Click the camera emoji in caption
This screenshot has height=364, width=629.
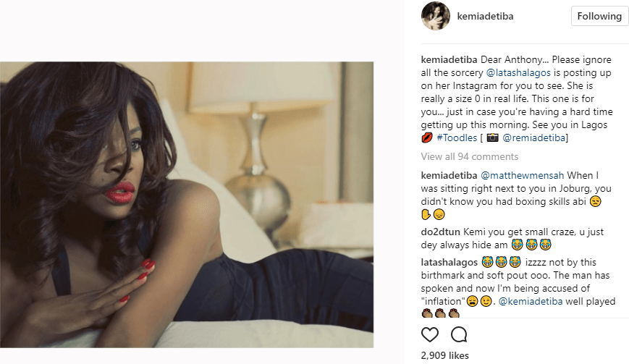click(493, 137)
